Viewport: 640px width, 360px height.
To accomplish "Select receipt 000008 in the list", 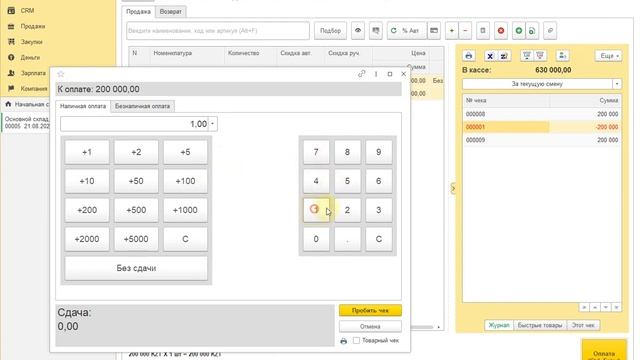I will tap(542, 114).
